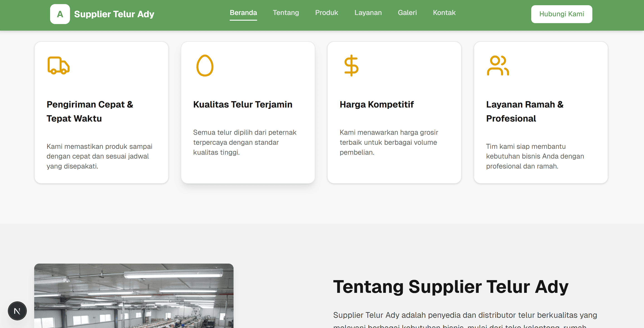Select the yellow egg icon
The height and width of the screenshot is (328, 644).
click(x=205, y=66)
